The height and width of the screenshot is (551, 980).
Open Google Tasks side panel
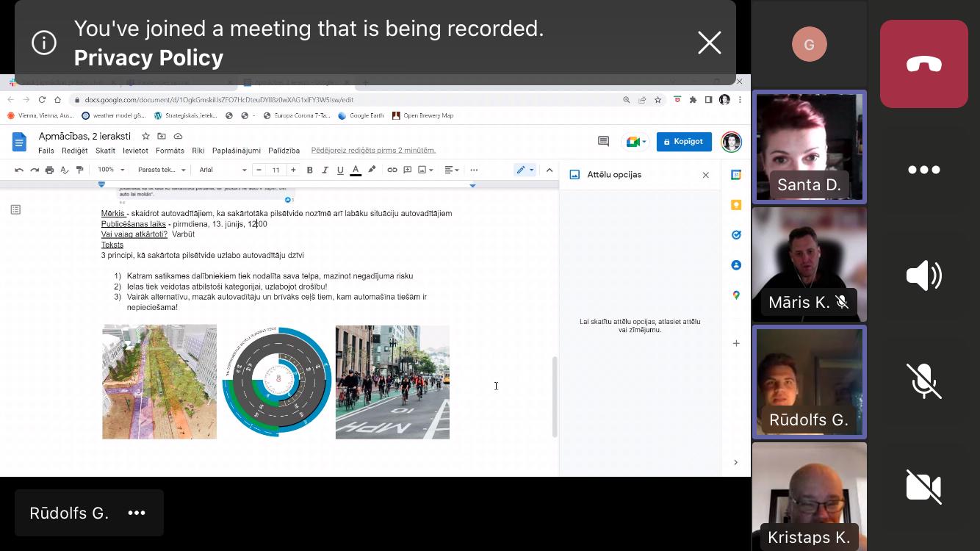pyautogui.click(x=736, y=235)
